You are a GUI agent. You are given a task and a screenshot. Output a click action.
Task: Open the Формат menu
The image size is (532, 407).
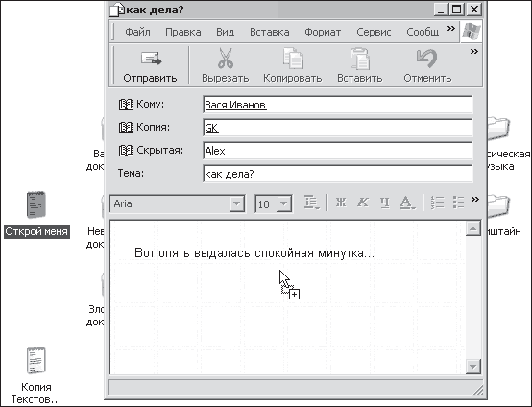pyautogui.click(x=323, y=32)
